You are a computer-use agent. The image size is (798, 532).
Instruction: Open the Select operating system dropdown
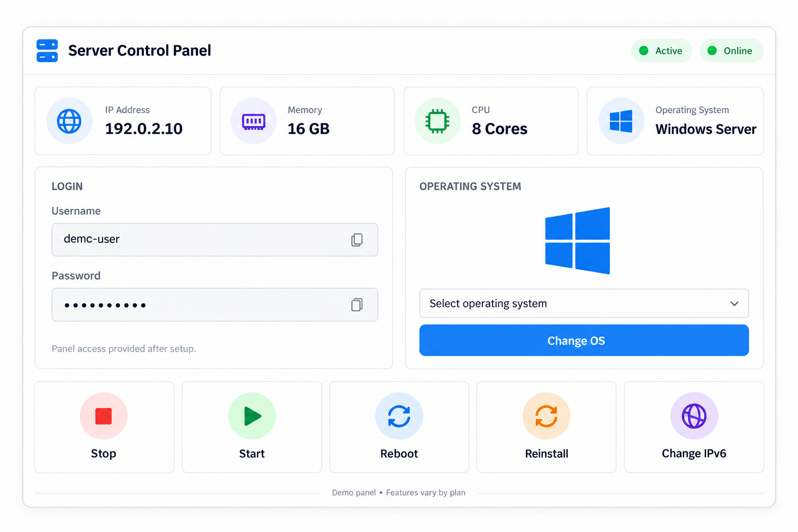[x=584, y=303]
